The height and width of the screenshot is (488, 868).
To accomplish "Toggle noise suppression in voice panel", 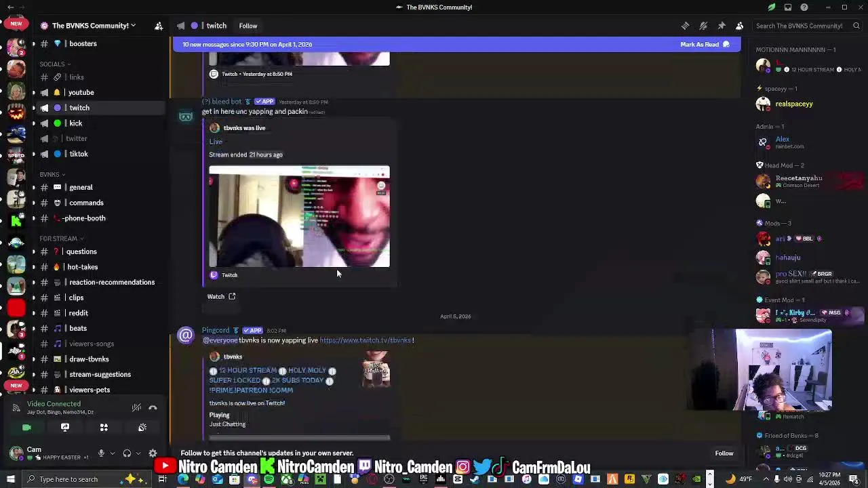I will point(137,407).
